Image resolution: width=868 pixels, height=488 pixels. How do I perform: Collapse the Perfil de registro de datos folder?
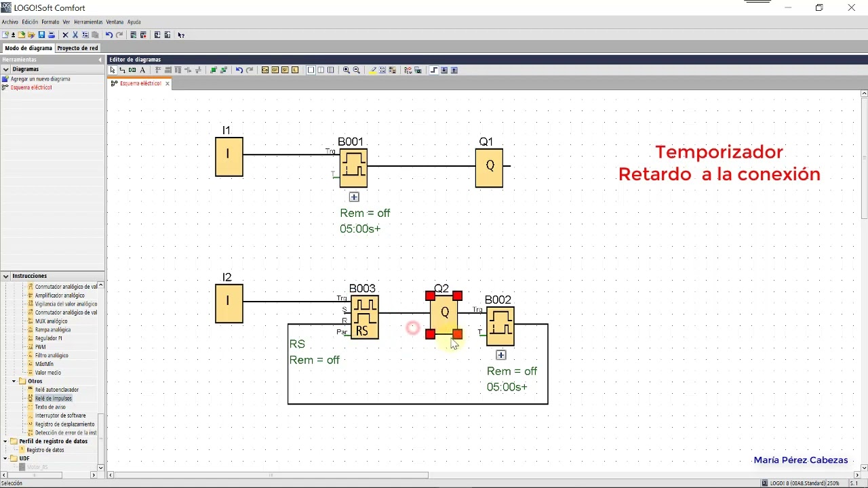(x=5, y=441)
